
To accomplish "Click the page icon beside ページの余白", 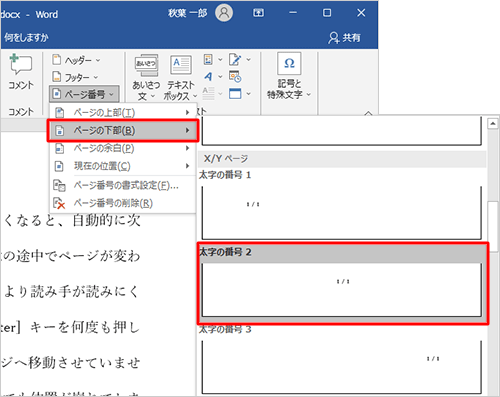I will tap(59, 148).
